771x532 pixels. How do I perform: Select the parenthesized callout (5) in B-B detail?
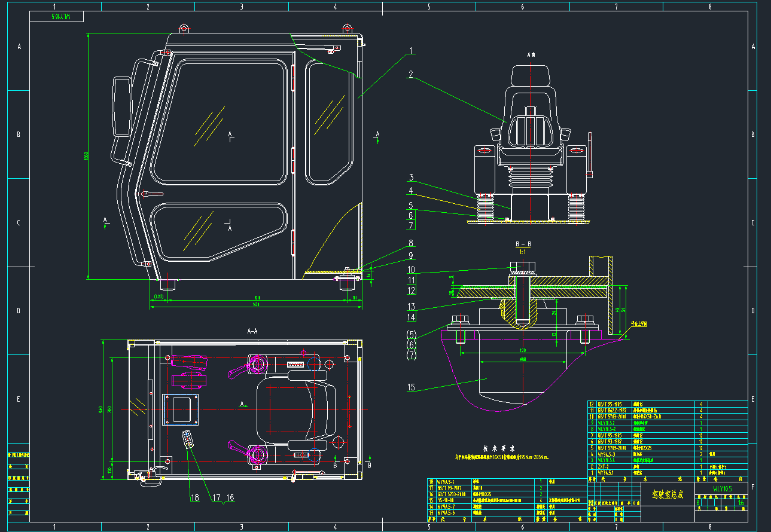click(412, 334)
